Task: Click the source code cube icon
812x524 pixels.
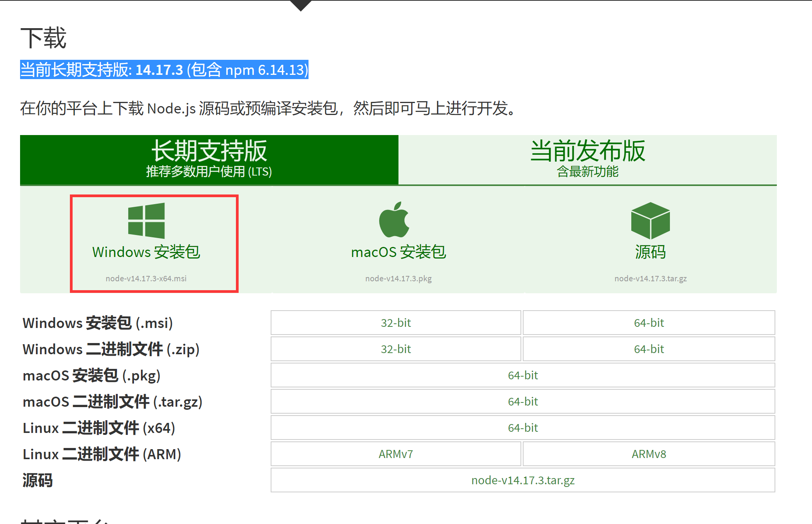Action: click(x=651, y=221)
